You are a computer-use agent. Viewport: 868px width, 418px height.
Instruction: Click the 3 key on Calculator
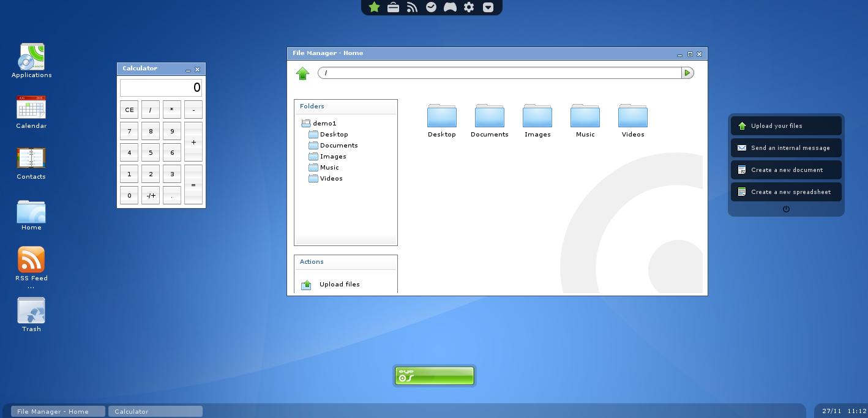172,174
